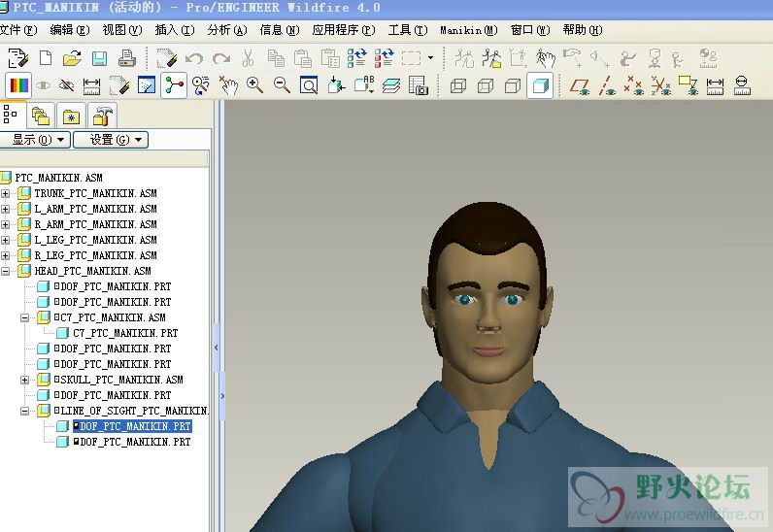This screenshot has height=532, width=773.
Task: Toggle datum points display
Action: [x=633, y=85]
